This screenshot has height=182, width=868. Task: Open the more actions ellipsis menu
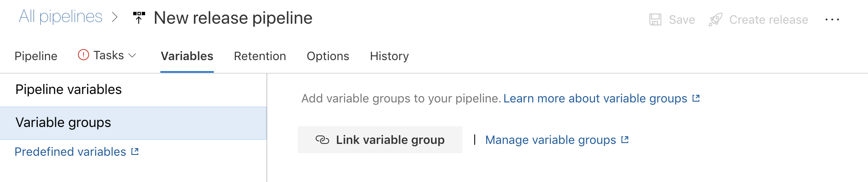(832, 19)
